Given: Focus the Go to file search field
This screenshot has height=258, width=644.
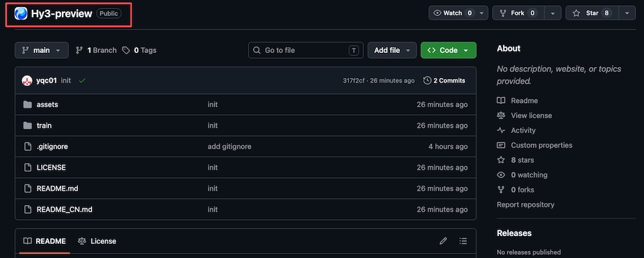Looking at the screenshot, I should (305, 50).
